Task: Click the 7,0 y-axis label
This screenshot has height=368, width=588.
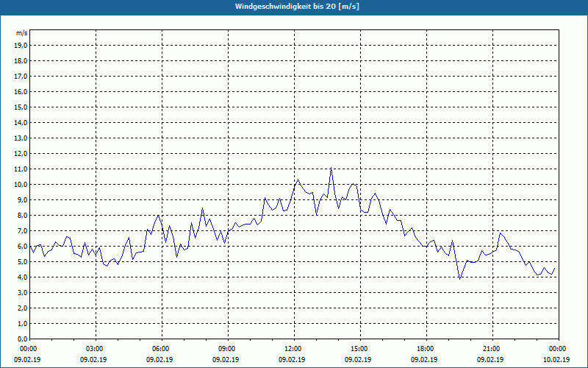Action: tap(23, 231)
